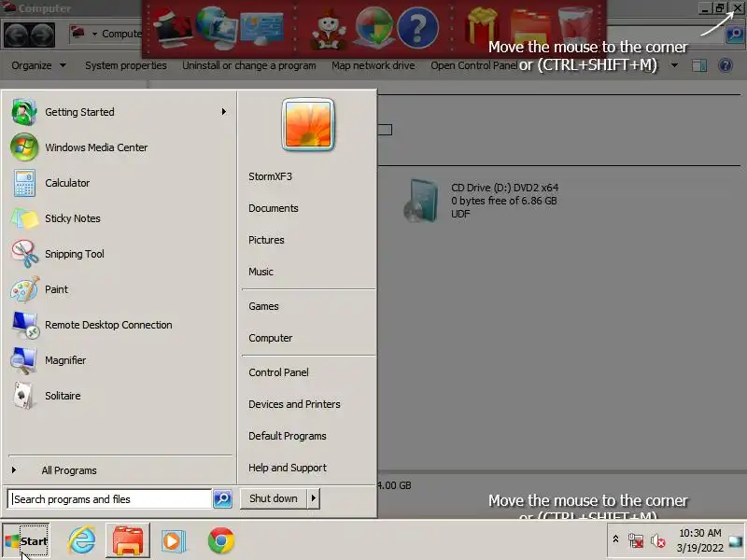Click the blue question mark dock icon
Screen dimensions: 747x560
tap(417, 28)
